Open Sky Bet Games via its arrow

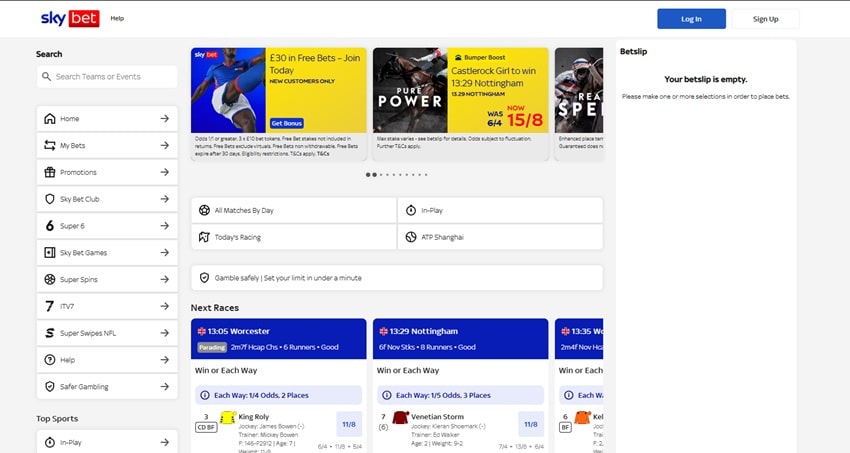click(x=165, y=253)
